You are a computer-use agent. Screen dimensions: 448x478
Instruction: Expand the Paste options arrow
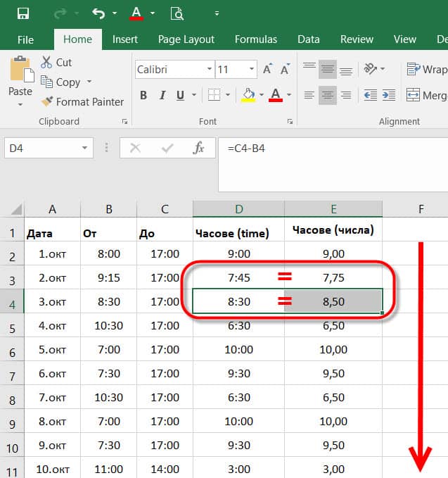click(x=20, y=105)
